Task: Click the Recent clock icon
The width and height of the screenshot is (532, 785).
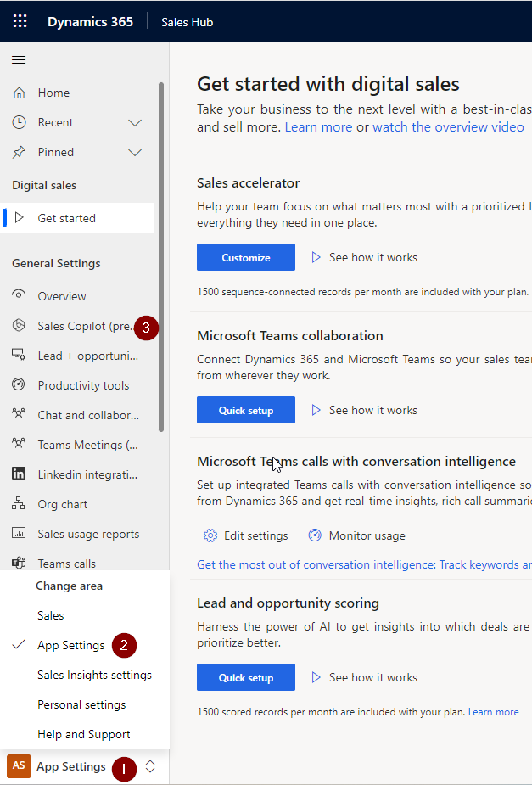Action: [x=19, y=122]
